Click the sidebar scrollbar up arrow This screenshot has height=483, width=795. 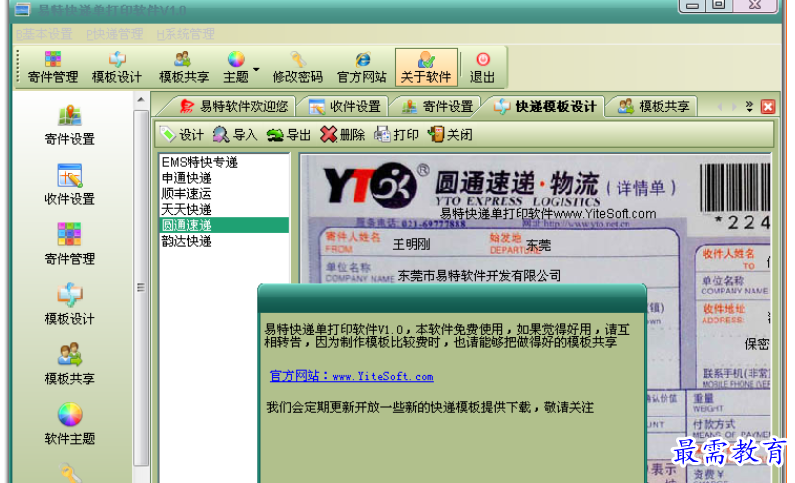[x=141, y=100]
